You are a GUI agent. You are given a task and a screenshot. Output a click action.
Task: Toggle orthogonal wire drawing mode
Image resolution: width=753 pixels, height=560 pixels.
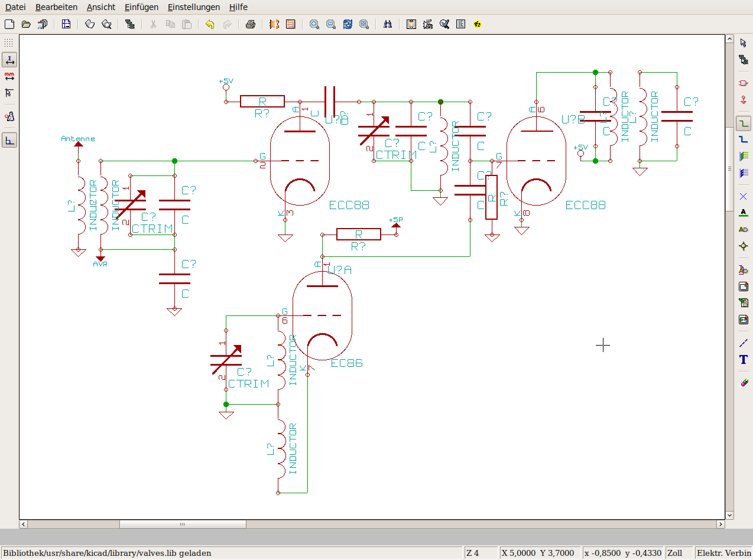click(x=9, y=140)
